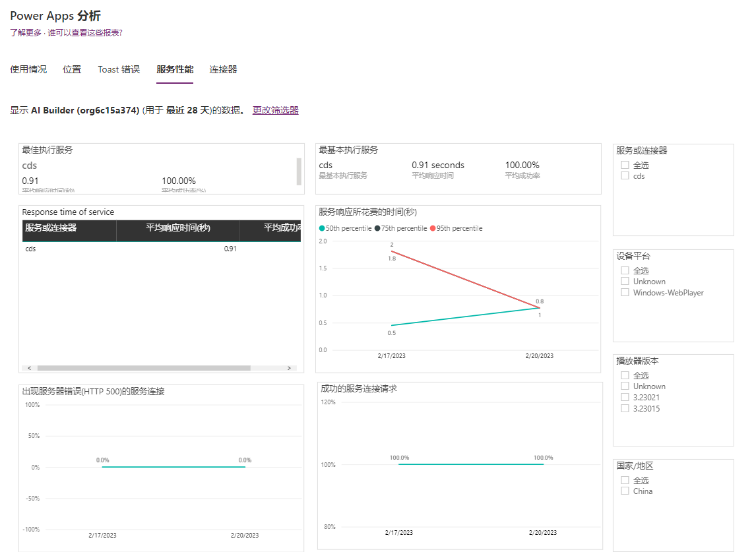Go to the 连接器 tab
This screenshot has width=756, height=552.
(223, 69)
